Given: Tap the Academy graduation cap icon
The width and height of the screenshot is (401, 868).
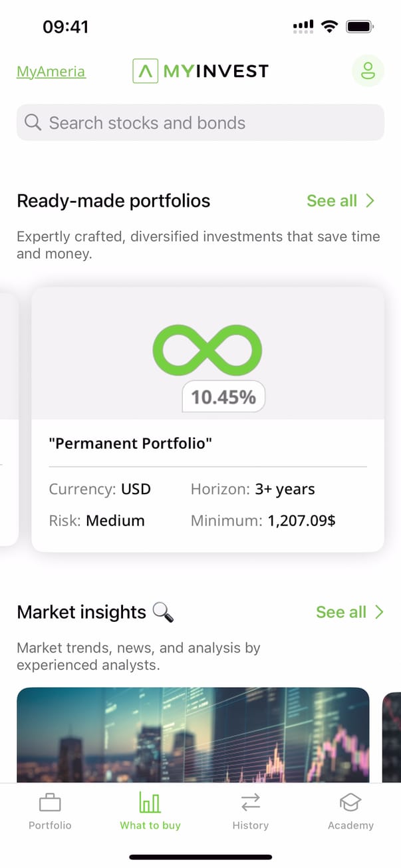Looking at the screenshot, I should (350, 803).
